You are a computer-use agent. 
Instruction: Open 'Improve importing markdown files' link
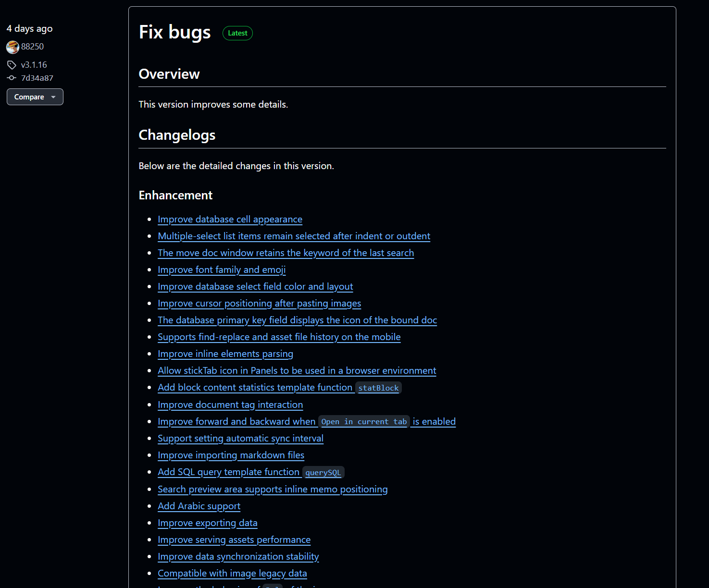pyautogui.click(x=231, y=455)
